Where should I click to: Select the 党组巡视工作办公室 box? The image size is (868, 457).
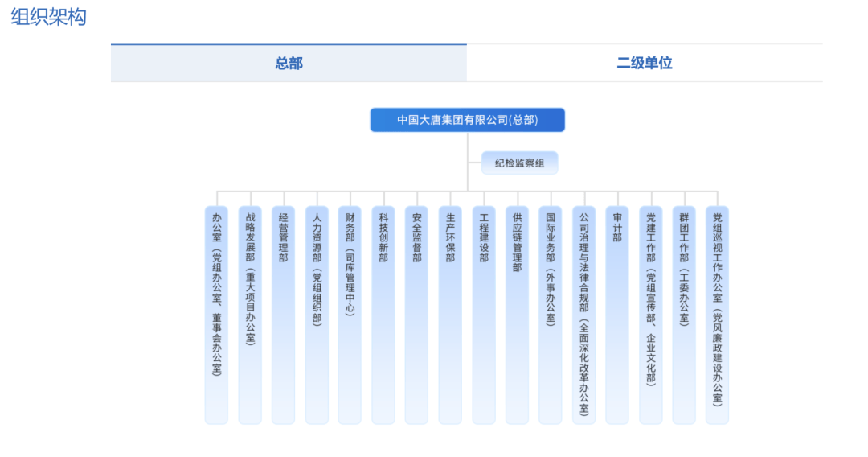coord(718,315)
